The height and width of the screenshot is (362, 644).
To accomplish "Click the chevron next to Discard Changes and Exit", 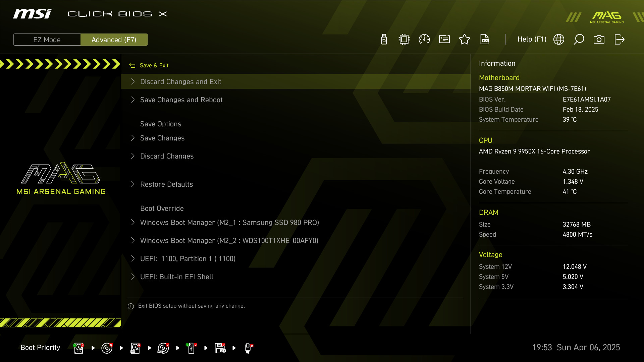I will [133, 81].
